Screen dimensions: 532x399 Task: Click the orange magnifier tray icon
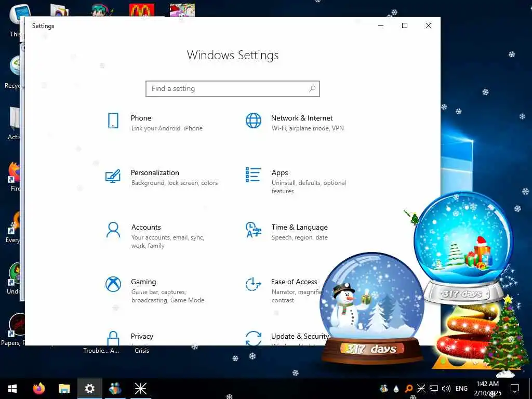coord(409,389)
